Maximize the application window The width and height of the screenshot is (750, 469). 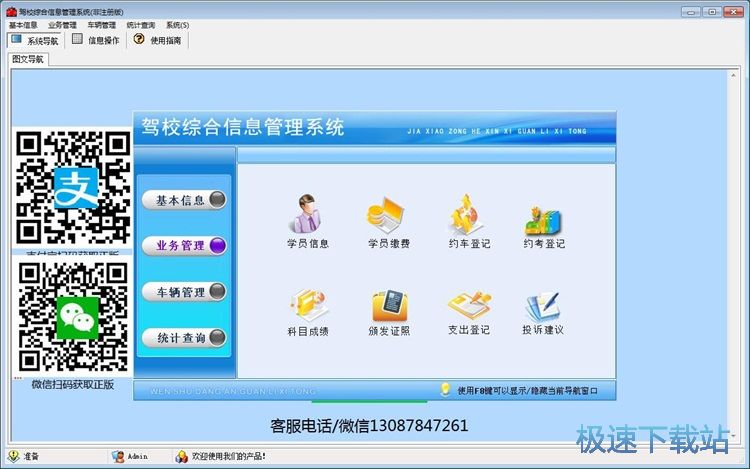tap(712, 12)
